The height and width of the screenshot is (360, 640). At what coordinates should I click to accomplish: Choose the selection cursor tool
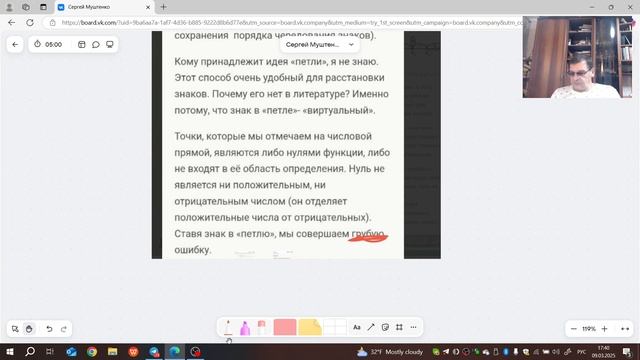point(15,329)
